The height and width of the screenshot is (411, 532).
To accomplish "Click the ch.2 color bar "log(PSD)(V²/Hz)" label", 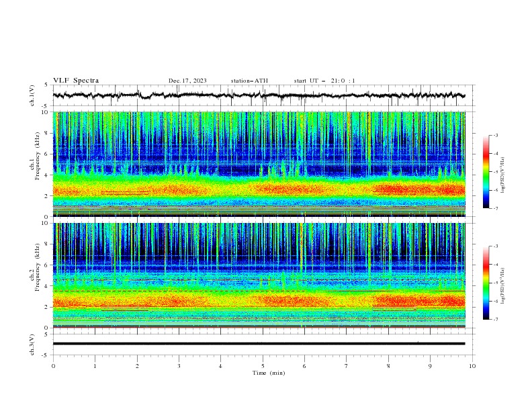I will [502, 286].
